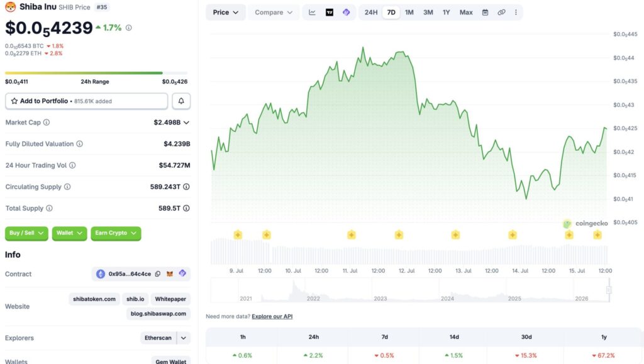Click the news marker near 12. Jul
The width and height of the screenshot is (644, 364).
pyautogui.click(x=399, y=234)
